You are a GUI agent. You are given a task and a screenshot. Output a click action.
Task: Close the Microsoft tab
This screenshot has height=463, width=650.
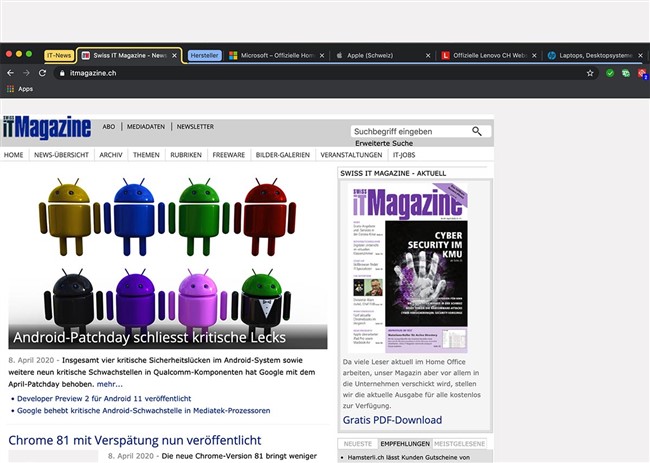pyautogui.click(x=322, y=55)
